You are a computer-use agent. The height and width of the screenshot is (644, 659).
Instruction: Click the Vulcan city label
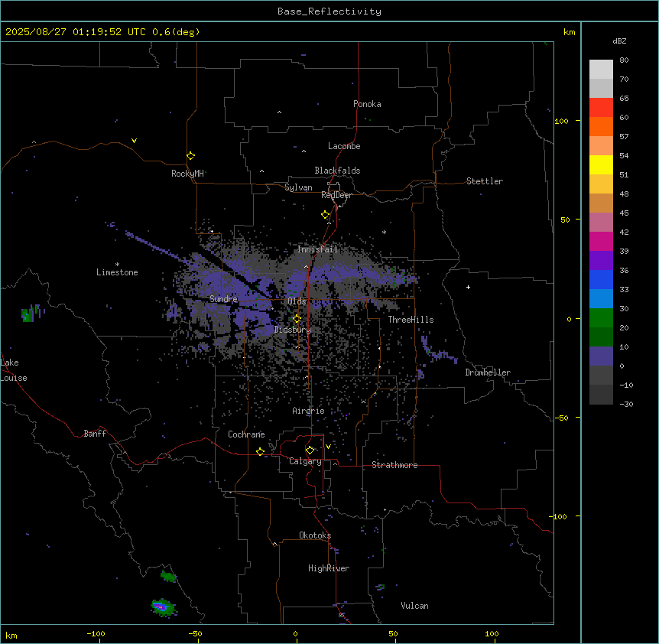point(415,606)
